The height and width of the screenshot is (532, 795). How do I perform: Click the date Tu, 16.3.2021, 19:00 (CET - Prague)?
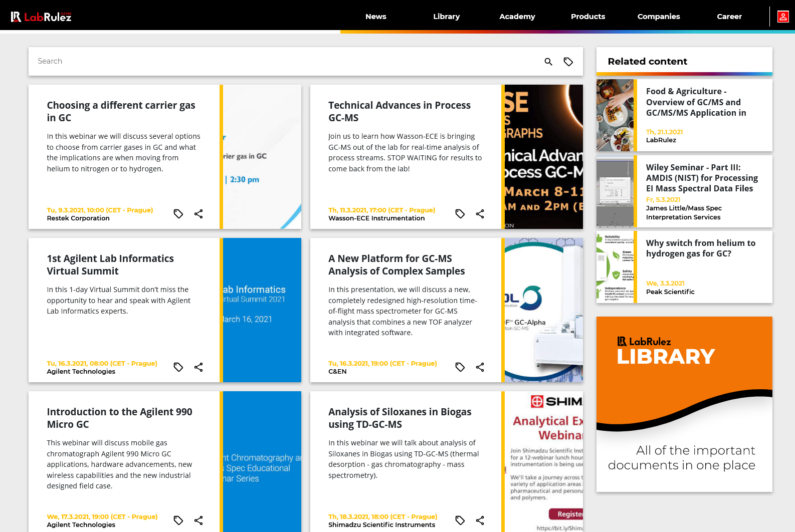(382, 364)
